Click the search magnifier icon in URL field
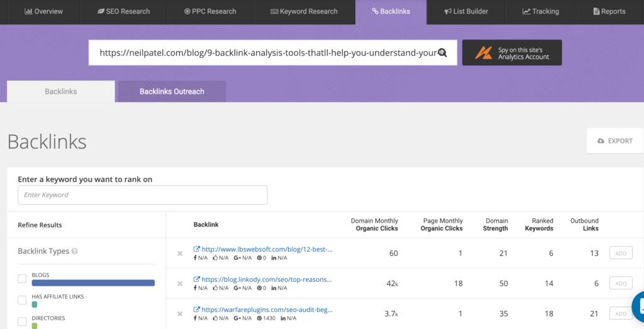 tap(442, 53)
